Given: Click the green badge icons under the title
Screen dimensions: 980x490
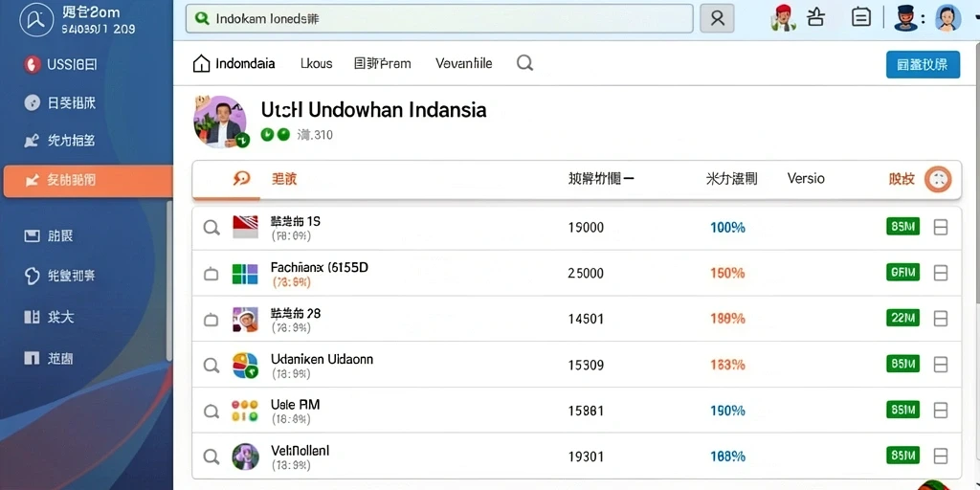Looking at the screenshot, I should 275,134.
